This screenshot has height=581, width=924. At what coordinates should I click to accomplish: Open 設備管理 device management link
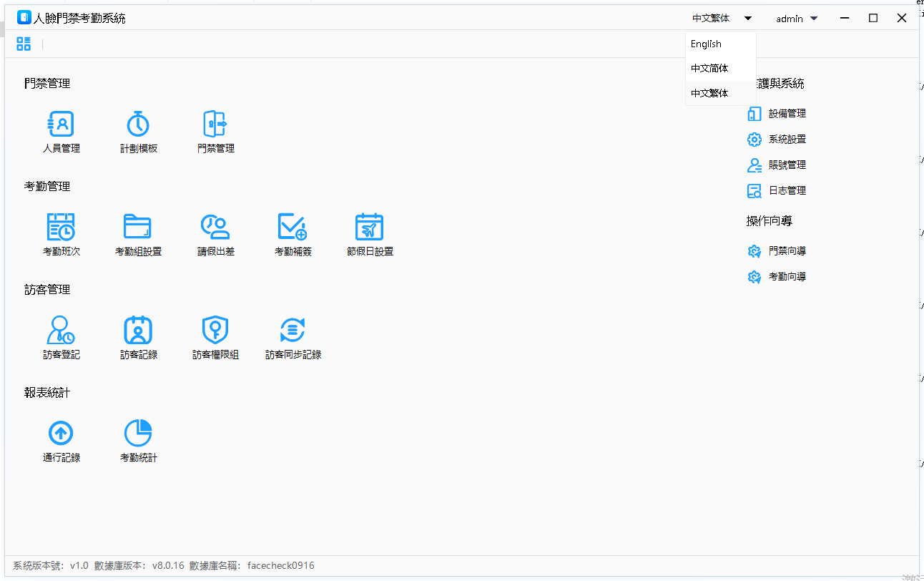click(787, 114)
